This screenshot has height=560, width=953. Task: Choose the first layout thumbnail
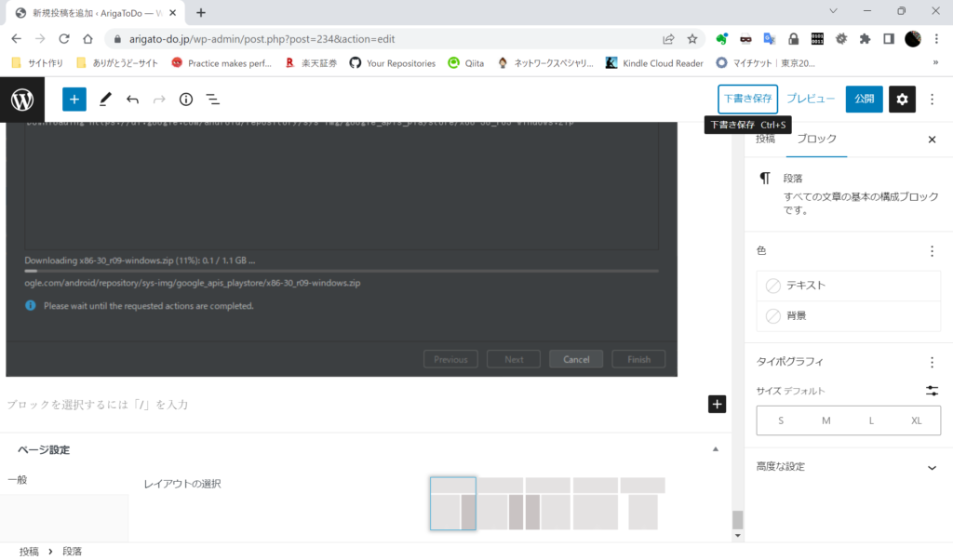(453, 503)
